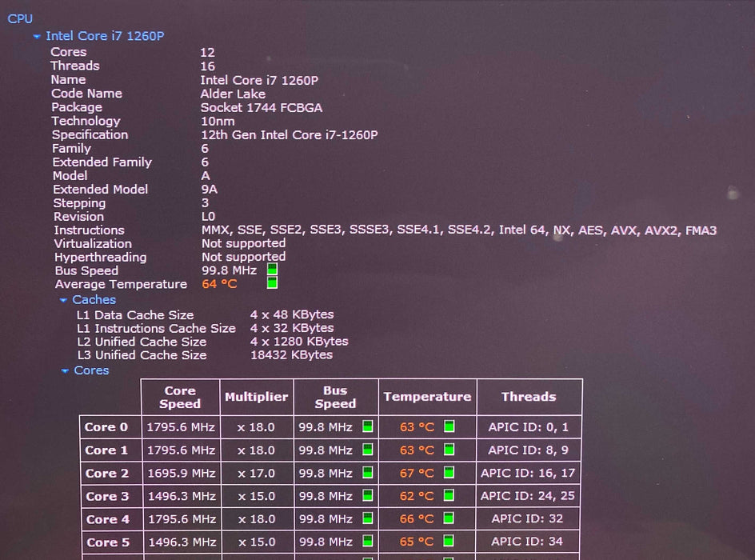
Task: Select the Core 3 row label
Action: point(107,497)
